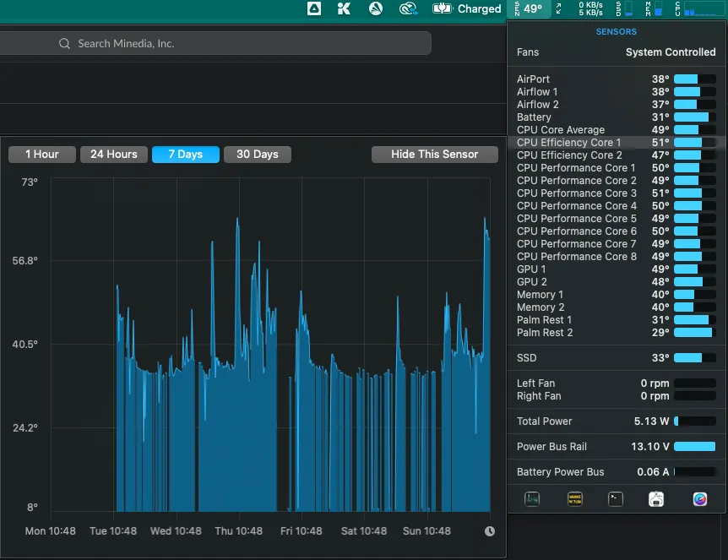Screen dimensions: 728x560
Task: Open Activity Monitor from the Sensors panel
Action: pos(532,499)
